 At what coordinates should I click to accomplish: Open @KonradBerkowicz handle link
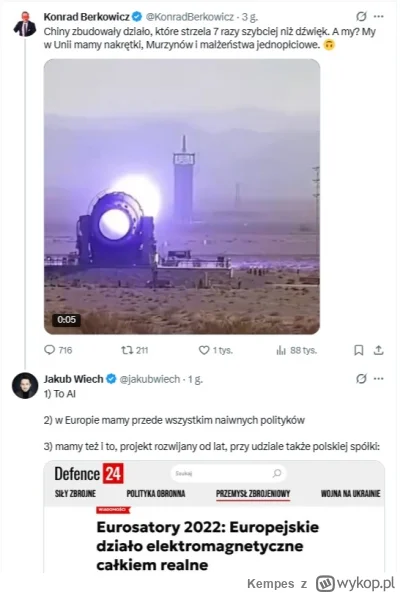click(x=190, y=17)
